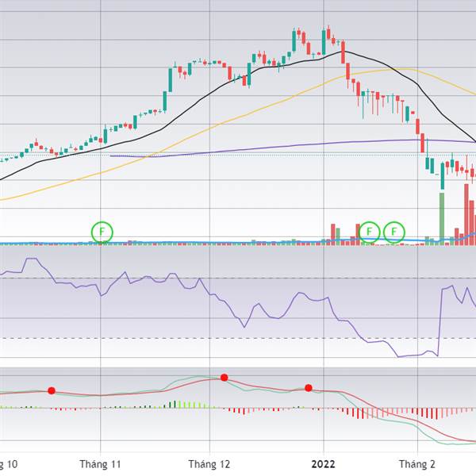476x476 pixels.
Task: Click the F marker near Tháng 11
Action: pyautogui.click(x=102, y=232)
